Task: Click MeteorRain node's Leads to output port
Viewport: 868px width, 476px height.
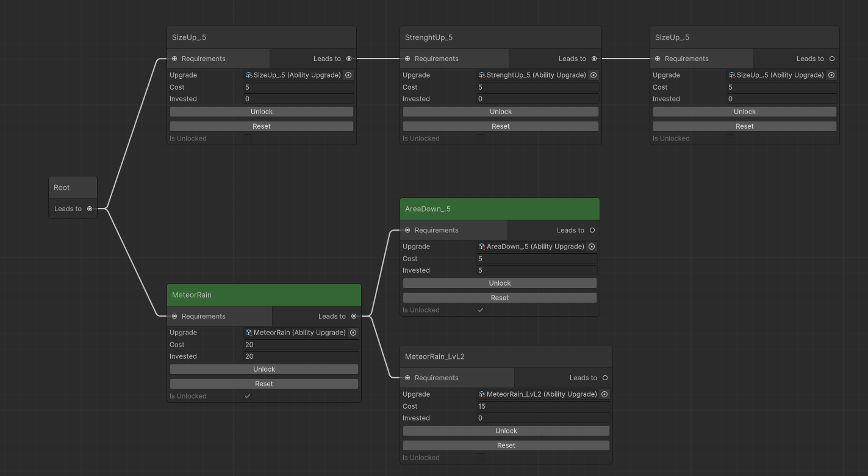Action: click(x=354, y=316)
